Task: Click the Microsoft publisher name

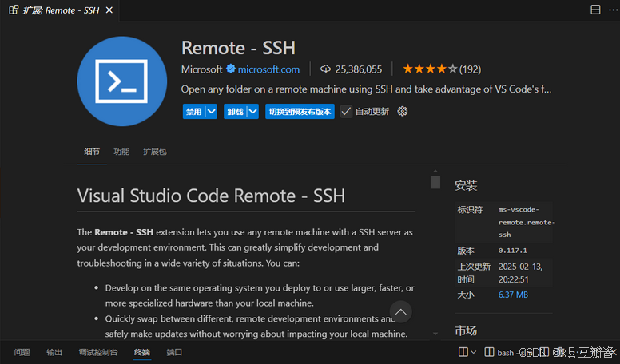Action: pos(201,69)
